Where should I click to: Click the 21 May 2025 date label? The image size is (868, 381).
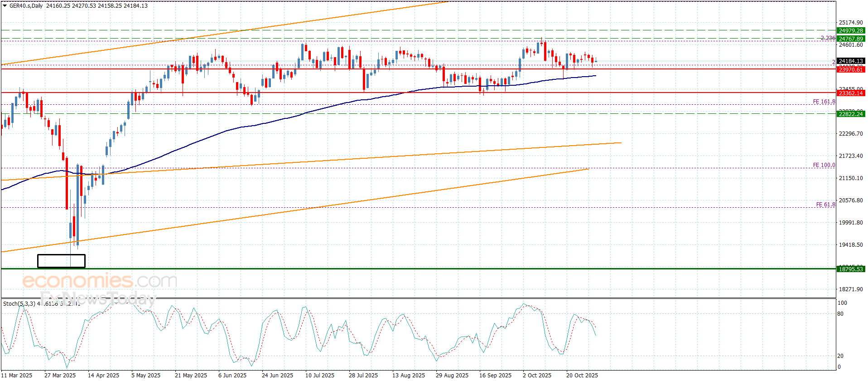click(x=191, y=375)
